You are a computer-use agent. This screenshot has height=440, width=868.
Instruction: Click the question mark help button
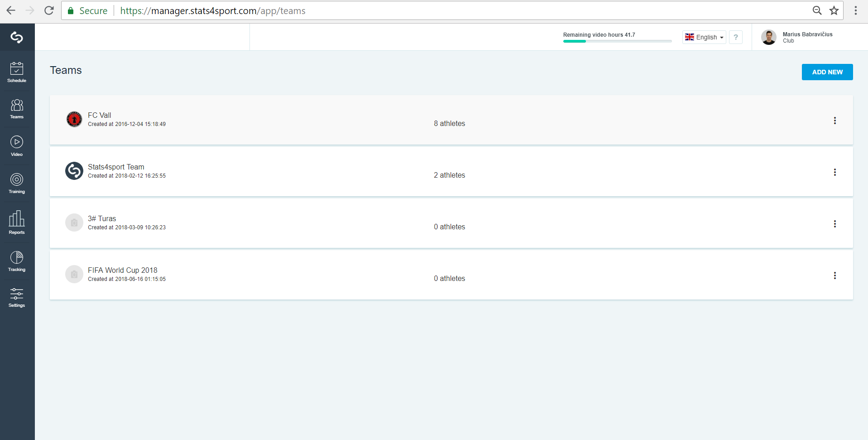click(736, 37)
